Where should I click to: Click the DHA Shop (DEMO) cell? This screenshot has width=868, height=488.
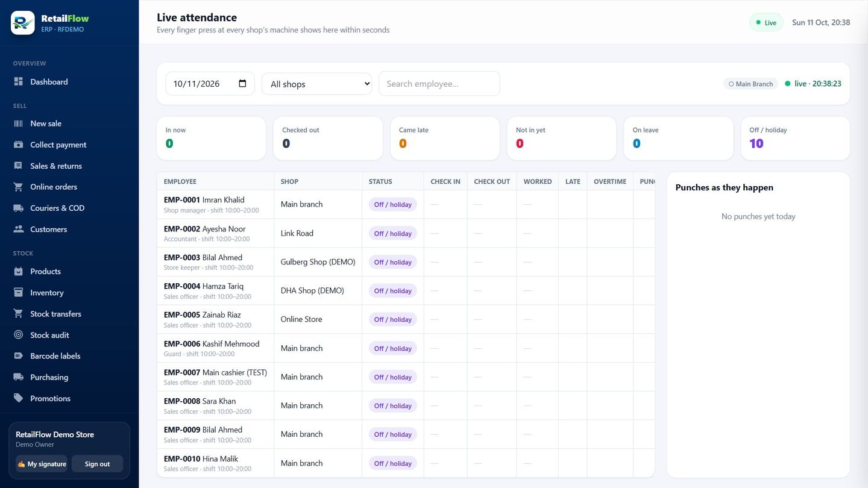[x=318, y=290]
